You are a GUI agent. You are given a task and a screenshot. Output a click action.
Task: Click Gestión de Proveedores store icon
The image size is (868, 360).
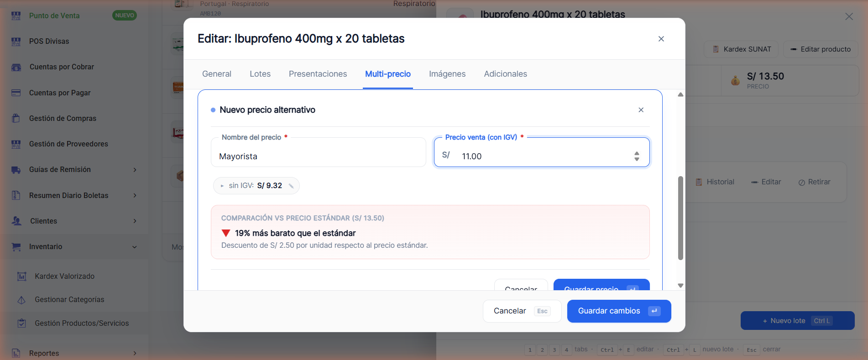coord(16,144)
